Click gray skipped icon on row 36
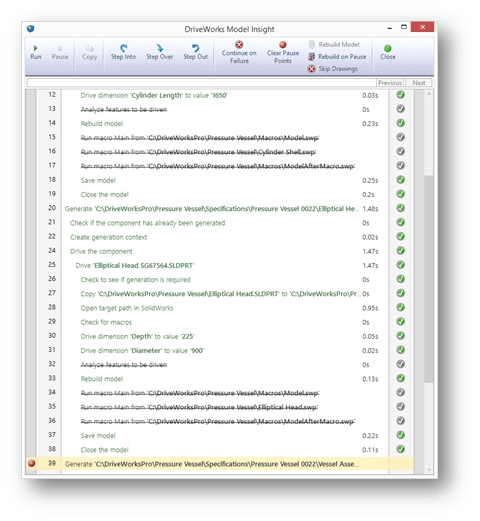This screenshot has height=521, width=480. click(x=401, y=421)
